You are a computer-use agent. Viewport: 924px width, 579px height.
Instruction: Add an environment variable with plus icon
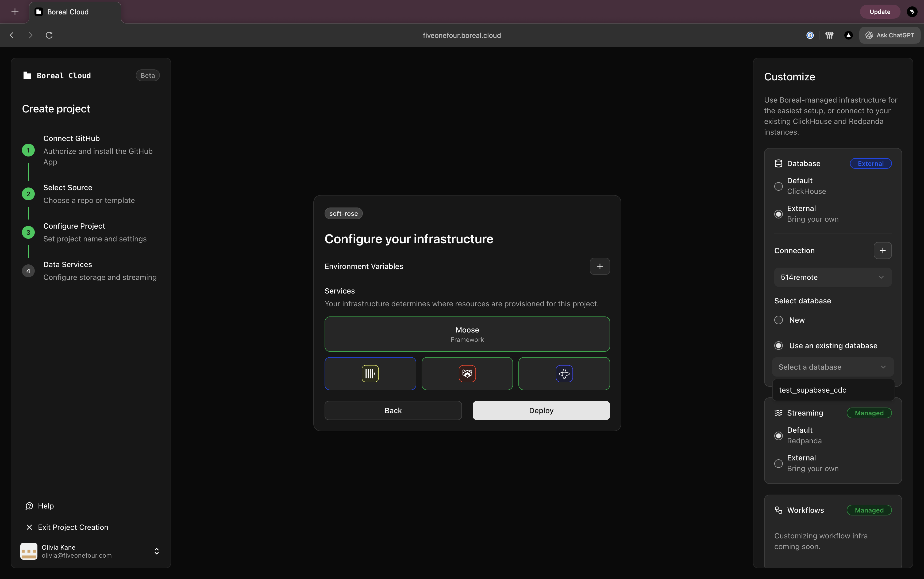point(599,266)
